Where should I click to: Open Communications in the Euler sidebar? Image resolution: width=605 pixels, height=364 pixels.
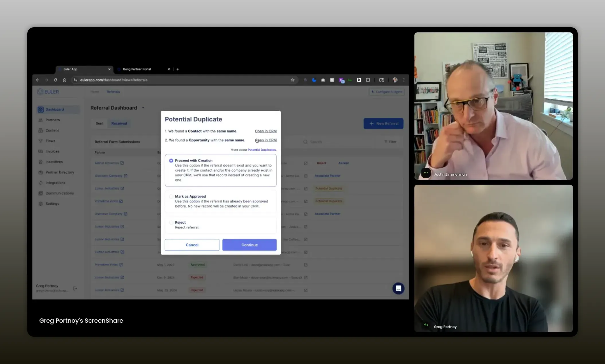(60, 193)
